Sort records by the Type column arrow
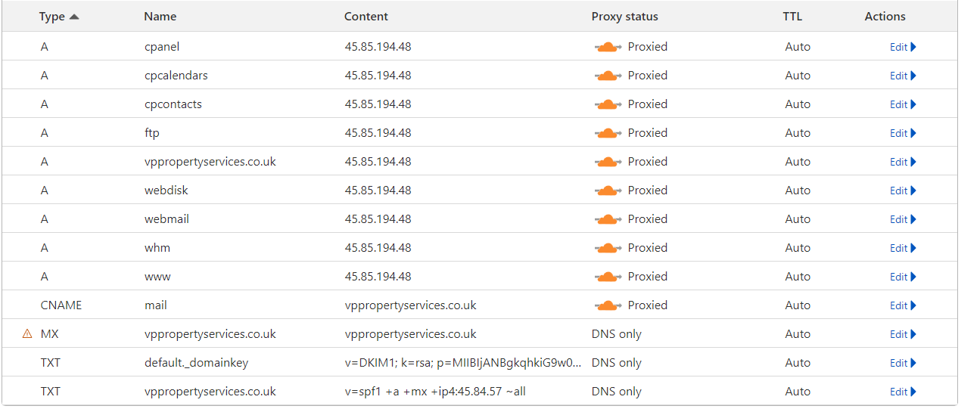The height and width of the screenshot is (409, 980). pos(73,17)
